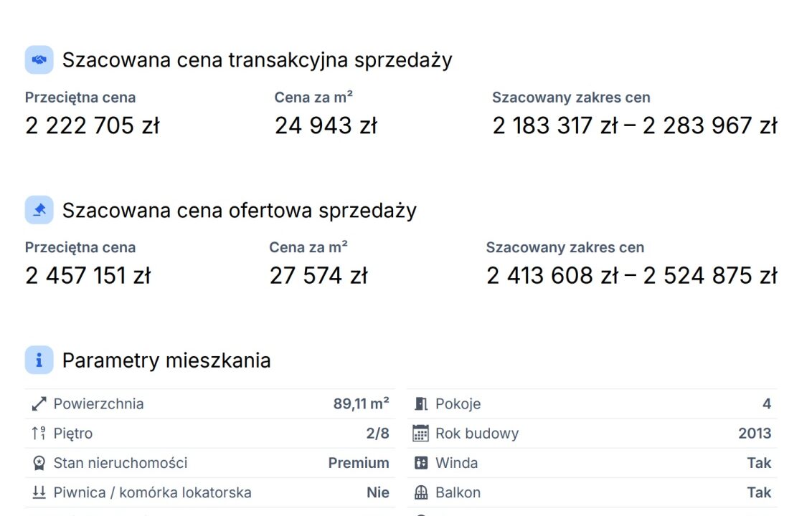Click the 24 943 zł price per m² value
The image size is (812, 516).
point(326,125)
